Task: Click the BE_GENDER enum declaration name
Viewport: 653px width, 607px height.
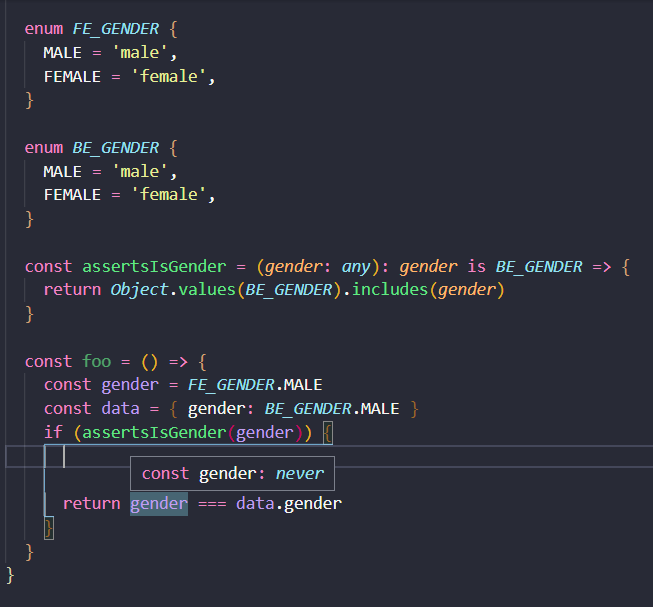Action: [x=115, y=148]
